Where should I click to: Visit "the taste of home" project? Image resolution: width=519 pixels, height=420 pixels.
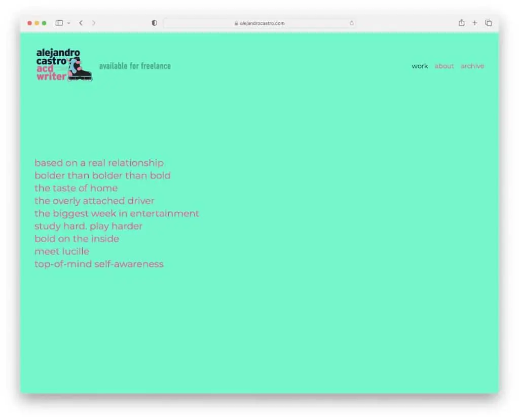point(76,188)
